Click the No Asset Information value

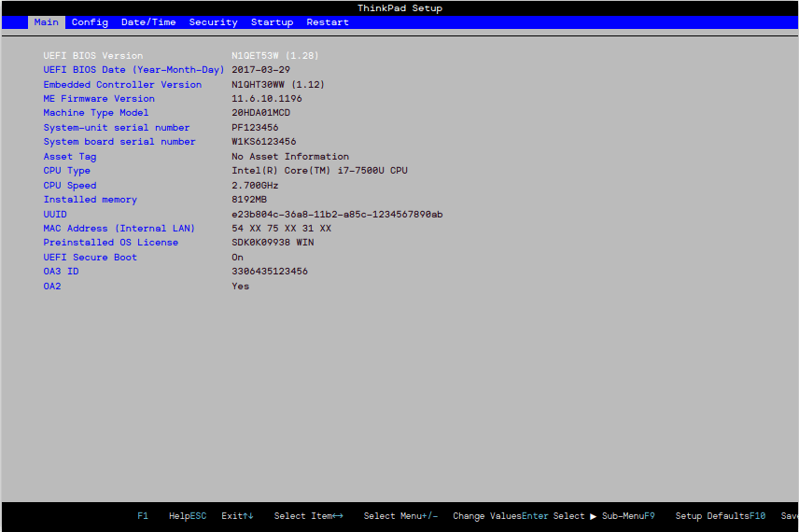pos(290,157)
